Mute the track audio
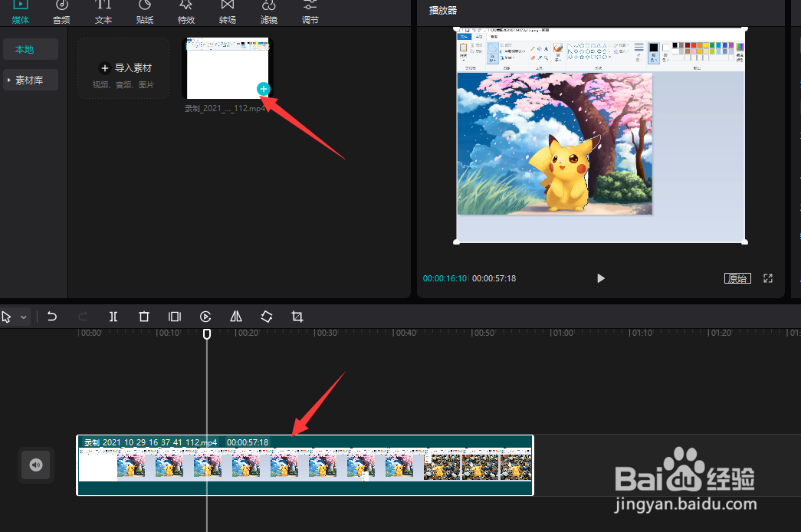 (36, 465)
